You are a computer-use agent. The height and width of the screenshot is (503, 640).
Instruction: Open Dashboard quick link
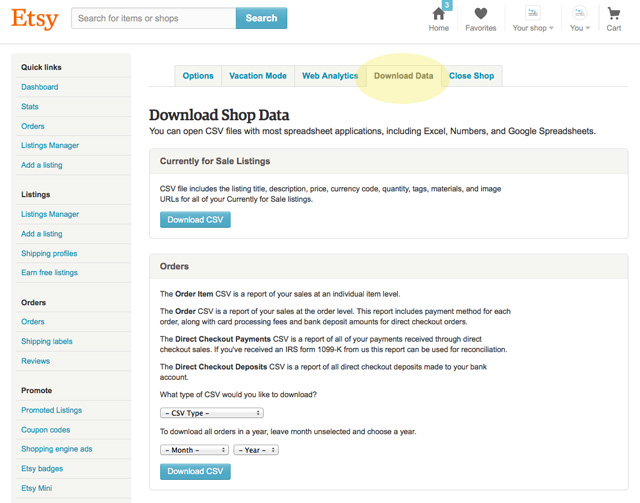pos(40,87)
